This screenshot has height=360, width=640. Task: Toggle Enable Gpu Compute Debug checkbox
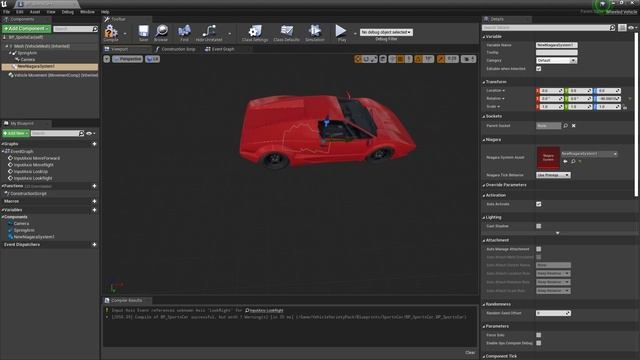pyautogui.click(x=538, y=343)
